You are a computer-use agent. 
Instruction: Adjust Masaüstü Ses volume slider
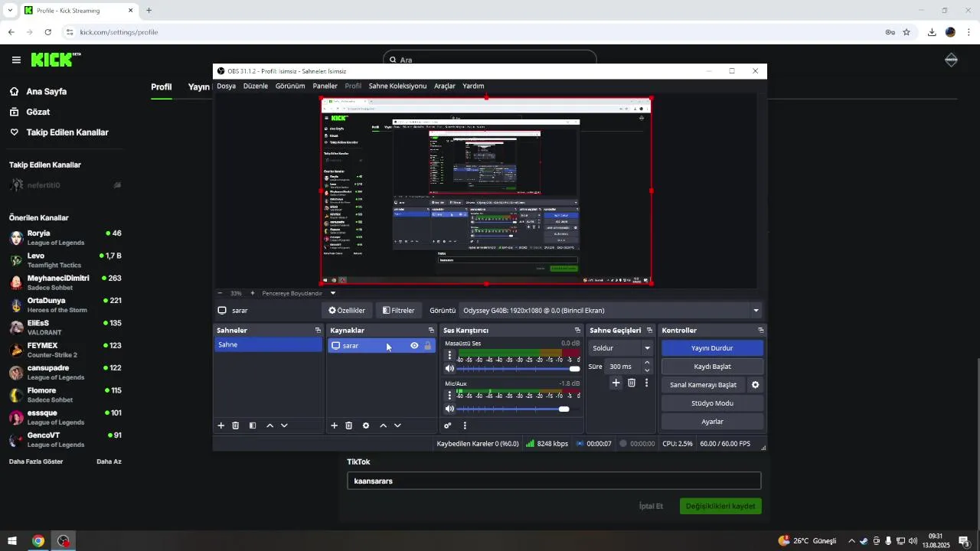(x=518, y=369)
